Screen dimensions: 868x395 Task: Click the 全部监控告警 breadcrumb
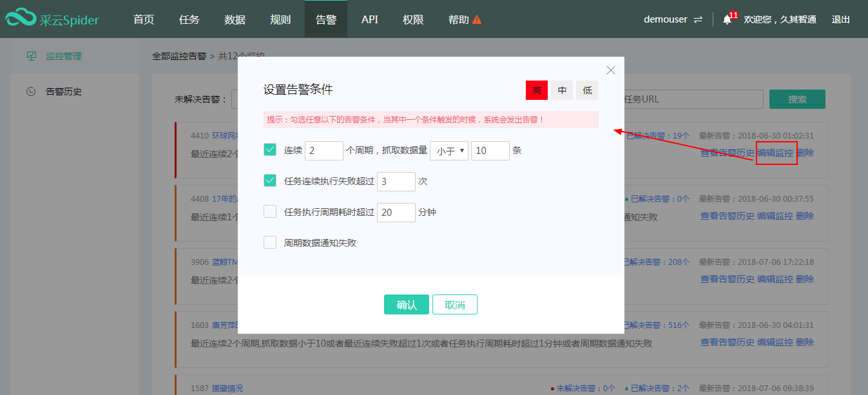[x=179, y=56]
